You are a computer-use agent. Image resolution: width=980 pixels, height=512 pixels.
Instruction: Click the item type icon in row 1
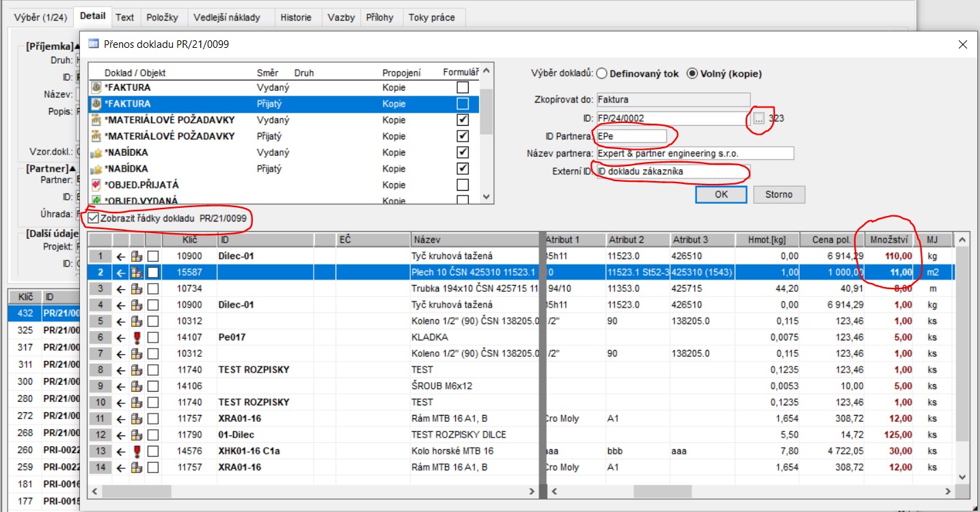coord(137,256)
